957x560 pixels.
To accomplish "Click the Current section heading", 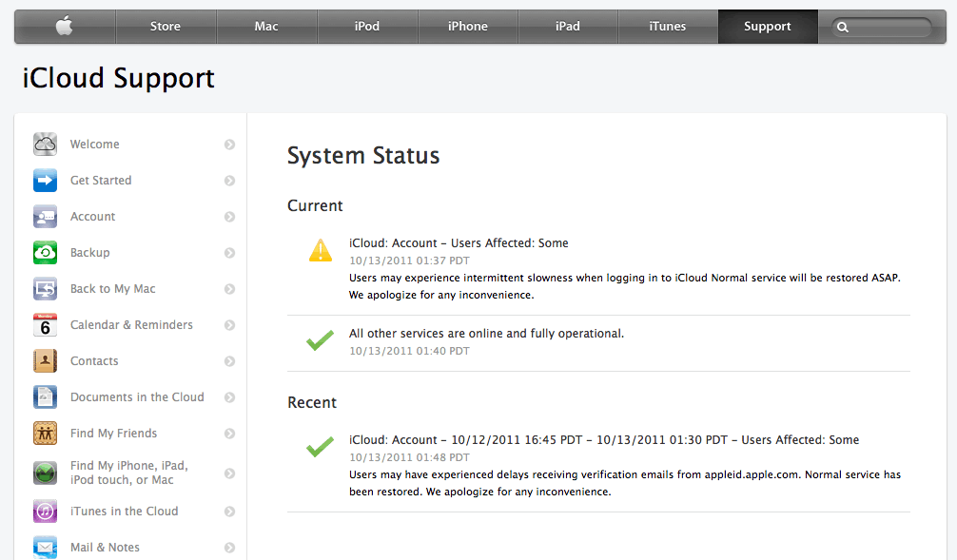I will (315, 205).
